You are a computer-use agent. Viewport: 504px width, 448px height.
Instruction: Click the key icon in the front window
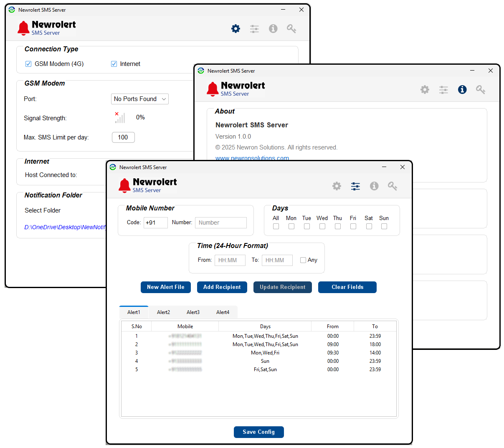393,186
